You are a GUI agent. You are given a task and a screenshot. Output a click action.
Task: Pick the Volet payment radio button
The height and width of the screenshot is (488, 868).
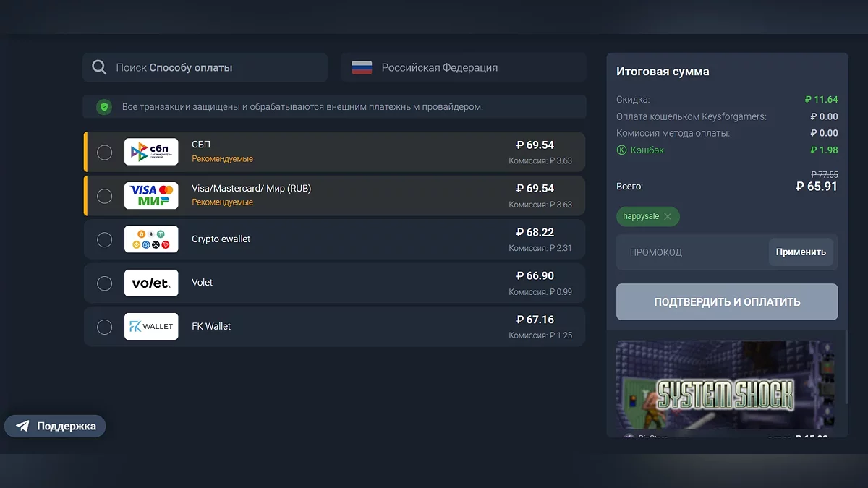tap(105, 283)
